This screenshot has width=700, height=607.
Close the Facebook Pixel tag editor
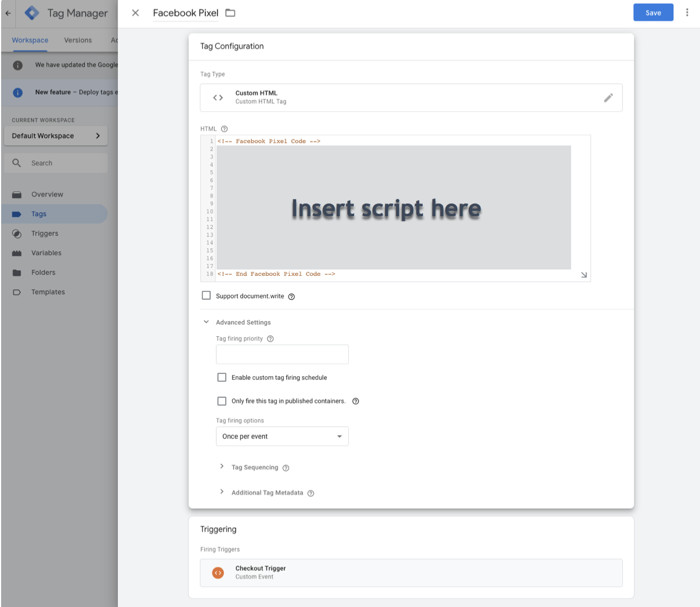pos(135,13)
